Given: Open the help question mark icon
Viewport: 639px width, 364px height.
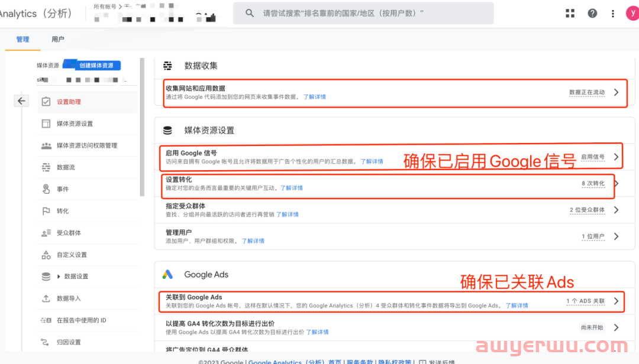Looking at the screenshot, I should point(592,13).
